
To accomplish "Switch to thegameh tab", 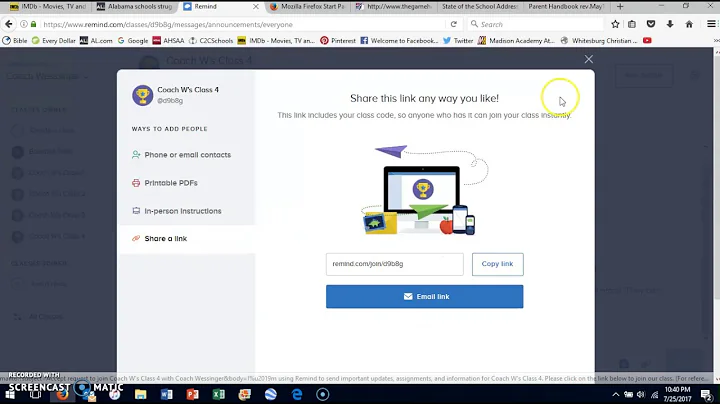I will click(x=394, y=6).
